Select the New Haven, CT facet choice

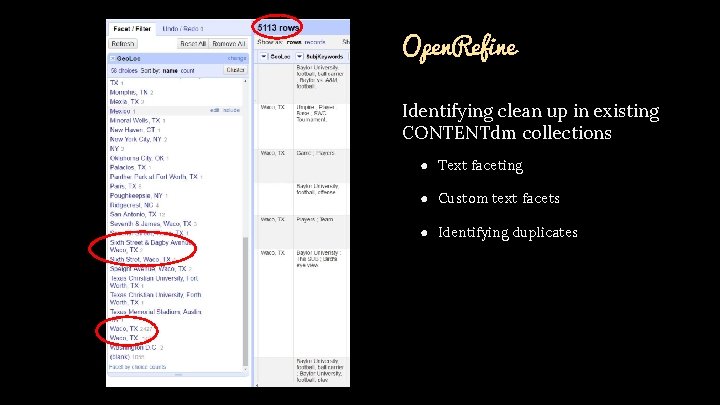click(132, 130)
